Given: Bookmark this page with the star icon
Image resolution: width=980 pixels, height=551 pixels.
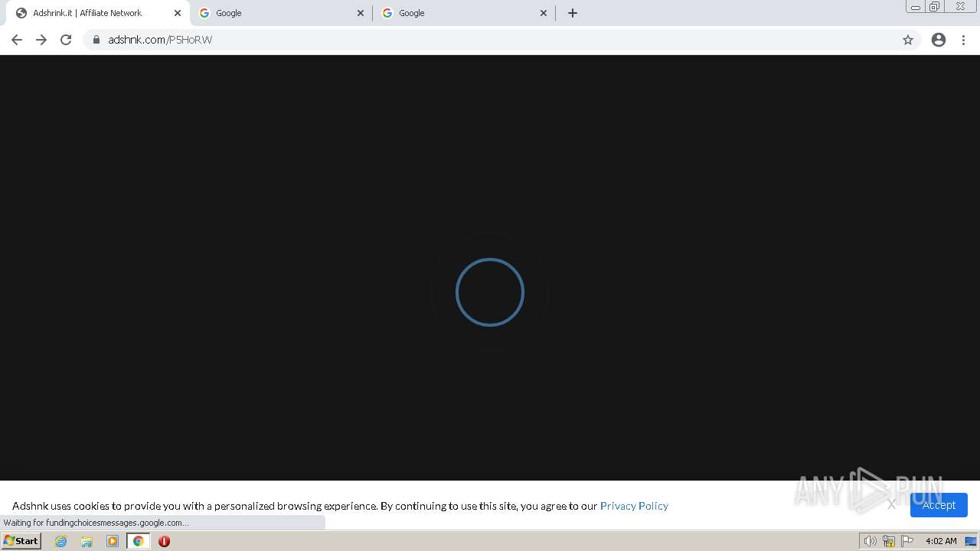Looking at the screenshot, I should (x=908, y=40).
